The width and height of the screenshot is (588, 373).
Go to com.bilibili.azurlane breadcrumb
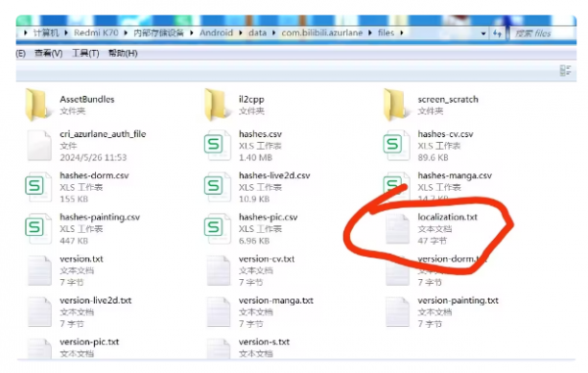tap(322, 33)
